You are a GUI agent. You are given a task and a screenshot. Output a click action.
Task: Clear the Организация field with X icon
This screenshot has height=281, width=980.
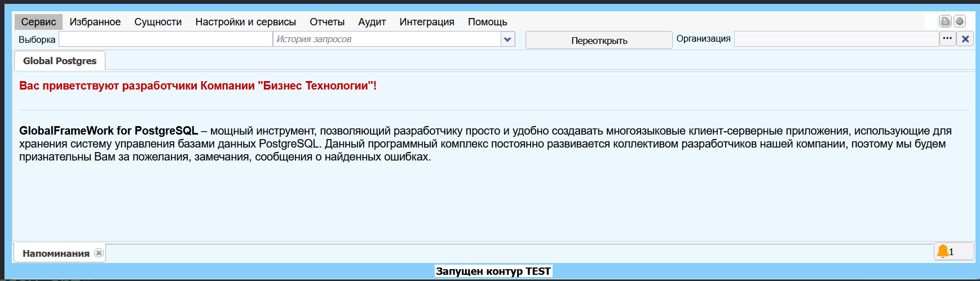[965, 39]
